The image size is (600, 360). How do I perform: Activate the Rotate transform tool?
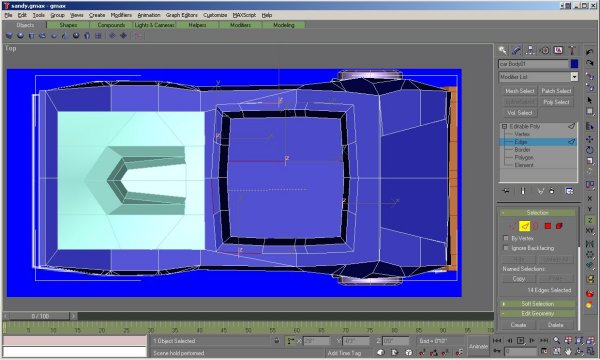(590, 150)
